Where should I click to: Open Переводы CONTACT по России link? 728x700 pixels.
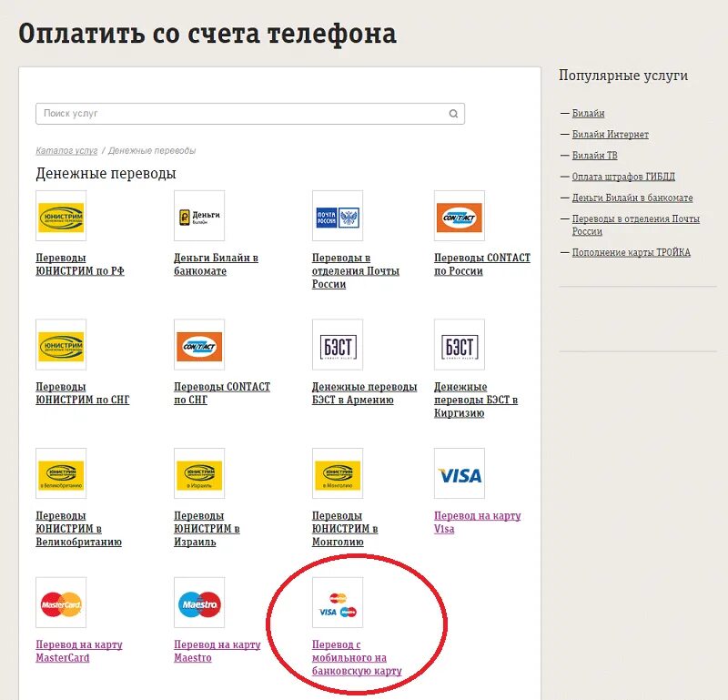click(x=482, y=264)
